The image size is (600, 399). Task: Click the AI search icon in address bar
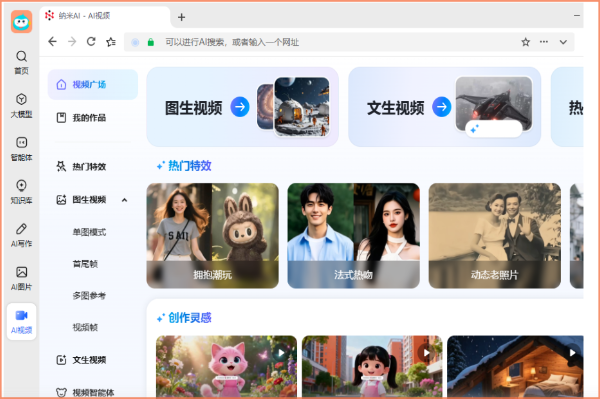[135, 42]
